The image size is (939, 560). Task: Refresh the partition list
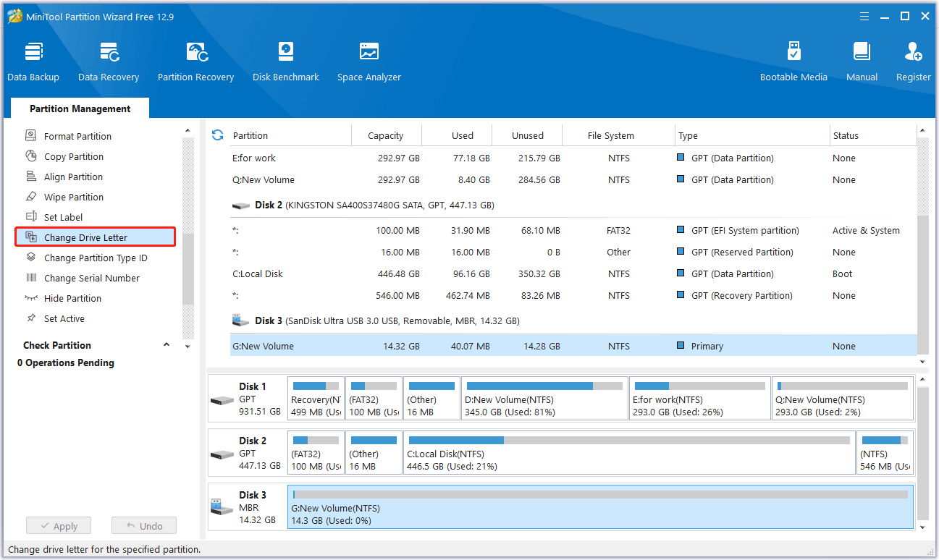tap(217, 135)
